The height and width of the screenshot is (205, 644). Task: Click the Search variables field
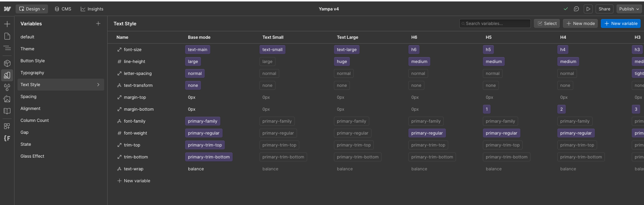click(x=495, y=23)
